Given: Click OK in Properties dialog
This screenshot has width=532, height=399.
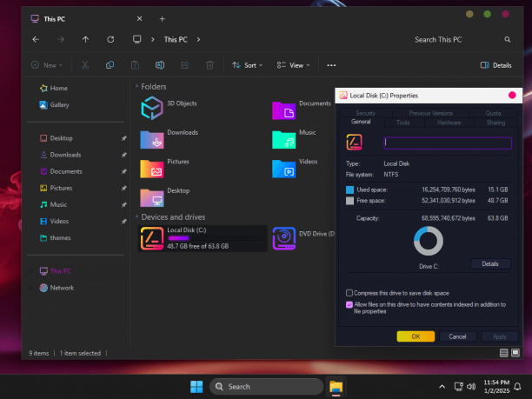Looking at the screenshot, I should [416, 336].
